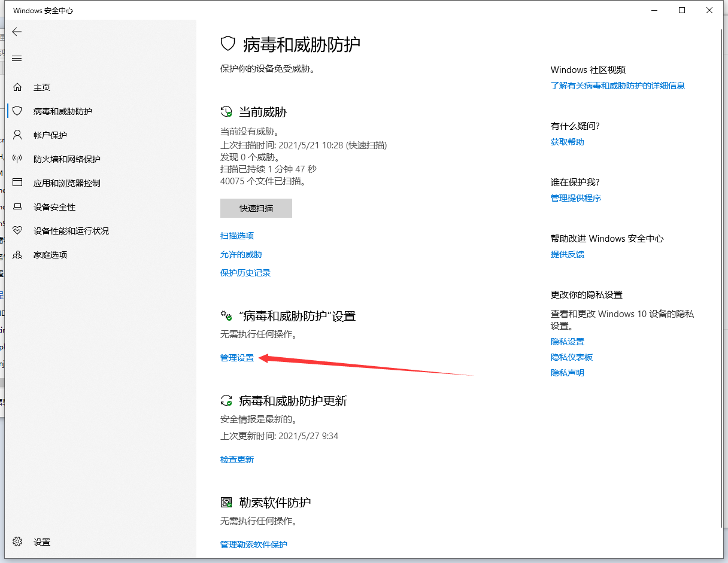
Task: Click the 40075 个文件已扫描 text
Action: 263,181
